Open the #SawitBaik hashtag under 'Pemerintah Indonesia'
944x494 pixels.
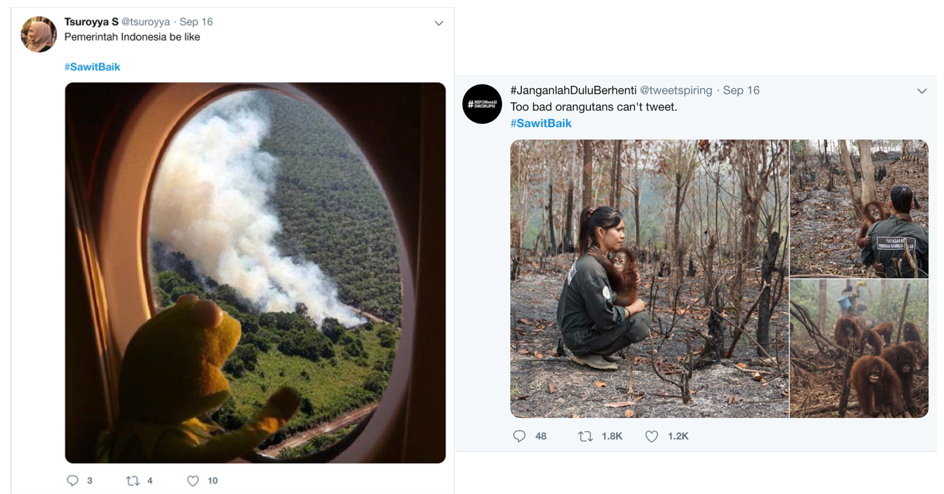pos(92,67)
